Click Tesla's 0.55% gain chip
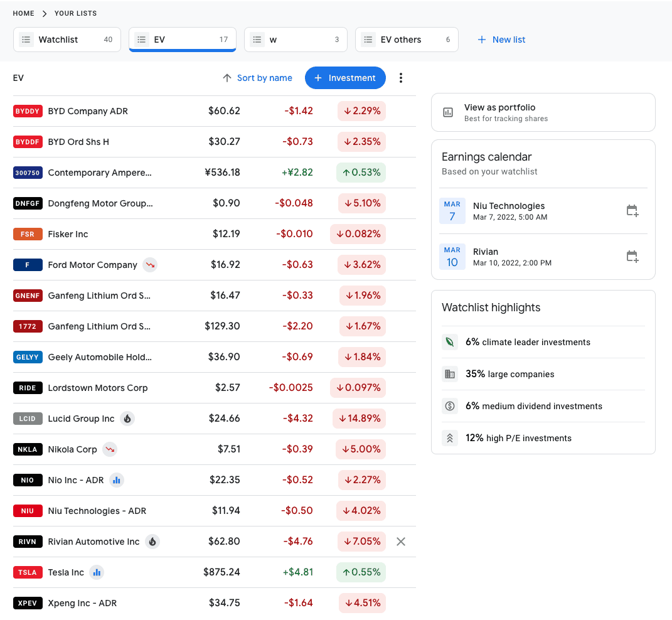The width and height of the screenshot is (672, 620). [x=361, y=572]
